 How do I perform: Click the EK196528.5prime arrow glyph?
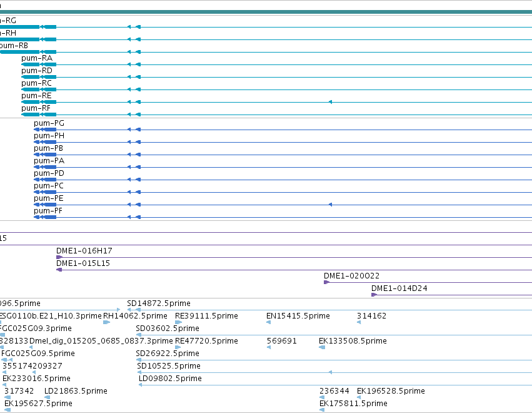tap(359, 397)
